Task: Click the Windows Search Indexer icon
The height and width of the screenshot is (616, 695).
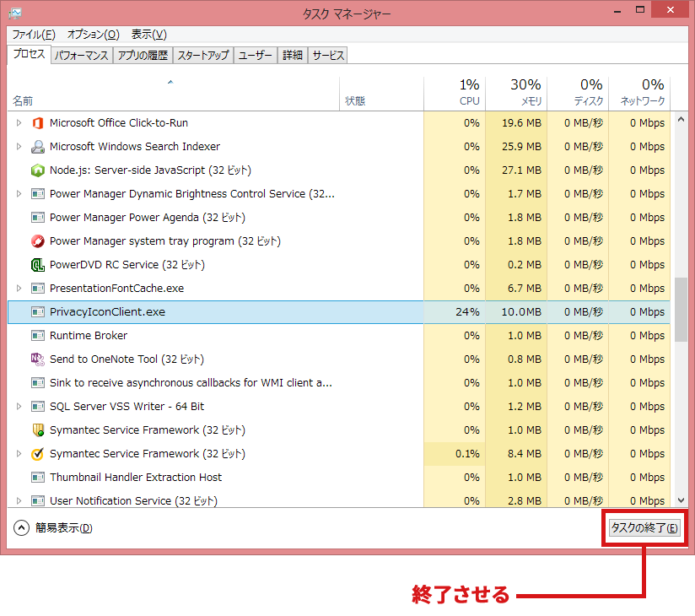Action: 37,147
